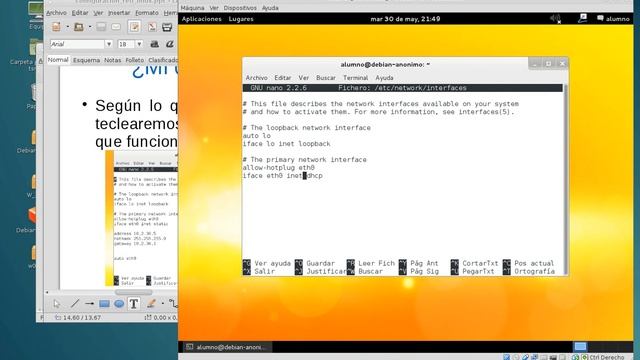Select the Normal view tab

click(x=58, y=60)
